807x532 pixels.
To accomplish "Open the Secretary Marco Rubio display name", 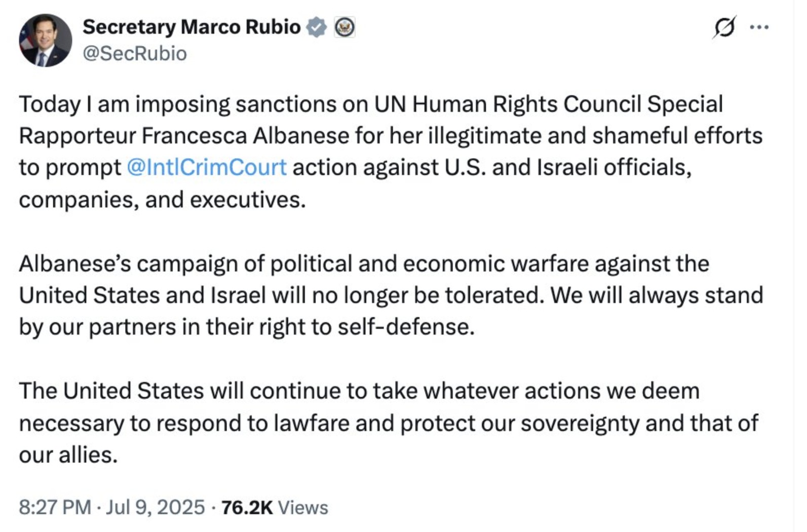I will click(191, 27).
